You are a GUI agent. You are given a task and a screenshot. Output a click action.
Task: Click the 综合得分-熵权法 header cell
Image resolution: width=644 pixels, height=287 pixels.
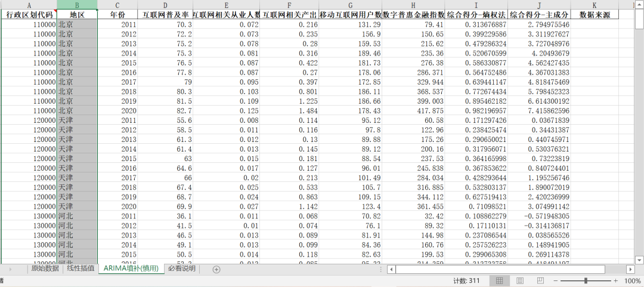pyautogui.click(x=476, y=15)
